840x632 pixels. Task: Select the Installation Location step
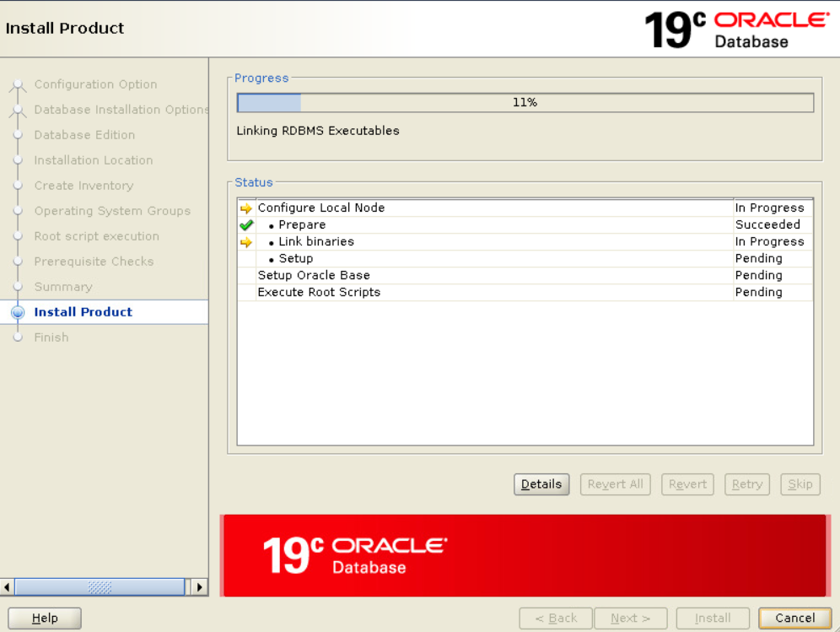tap(94, 160)
